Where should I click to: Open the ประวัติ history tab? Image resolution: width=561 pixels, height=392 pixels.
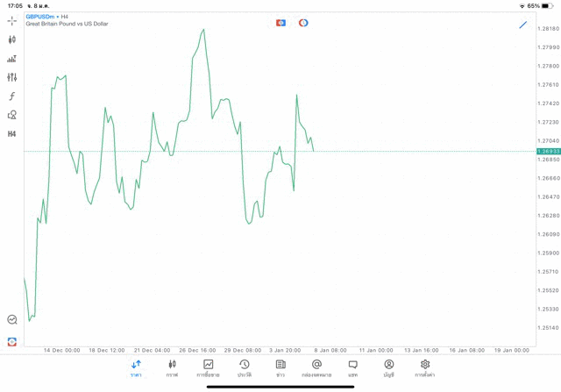[x=245, y=367]
